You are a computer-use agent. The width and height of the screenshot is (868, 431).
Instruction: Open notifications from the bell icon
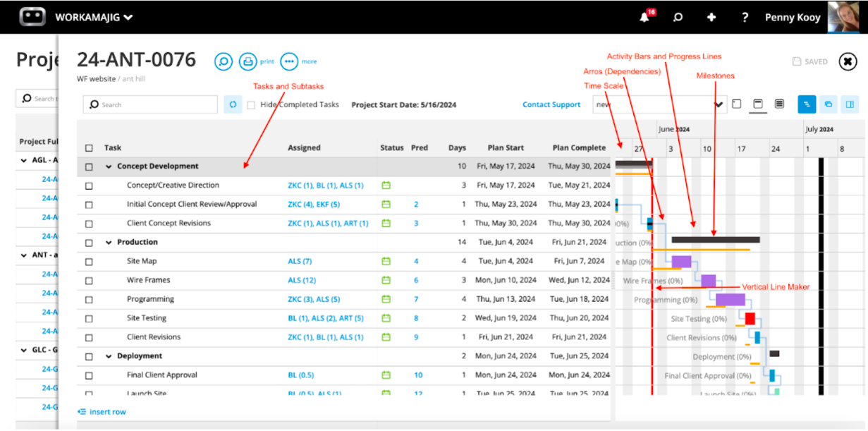[x=643, y=17]
